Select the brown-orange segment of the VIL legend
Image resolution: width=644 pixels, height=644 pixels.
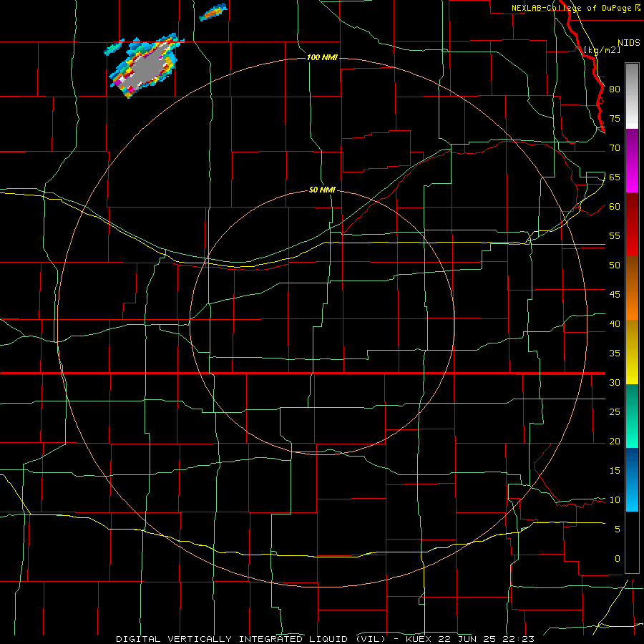tap(632, 288)
